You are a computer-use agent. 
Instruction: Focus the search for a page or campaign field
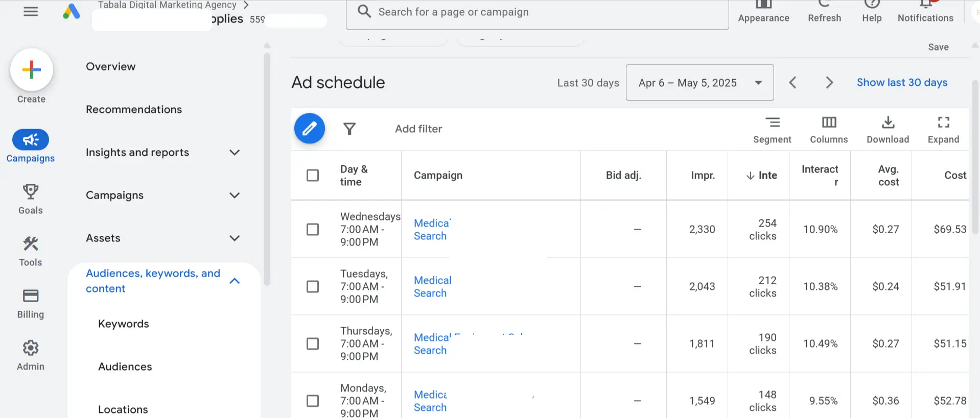point(538,12)
